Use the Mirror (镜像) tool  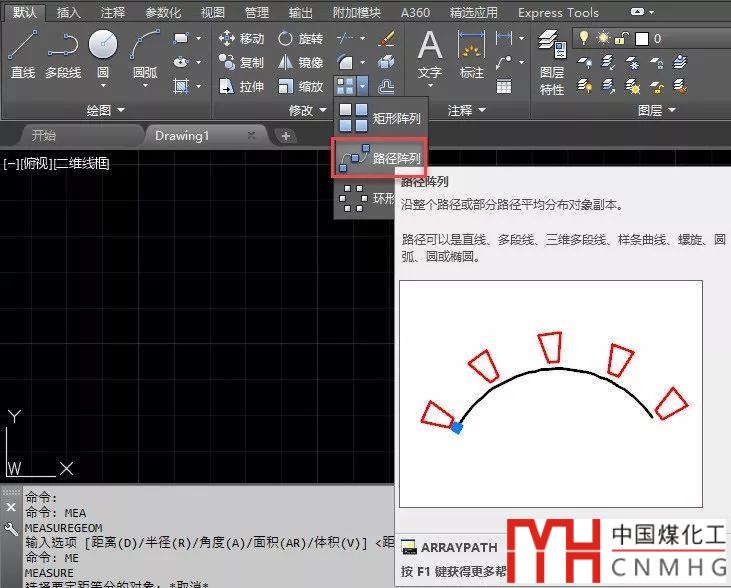tap(300, 62)
